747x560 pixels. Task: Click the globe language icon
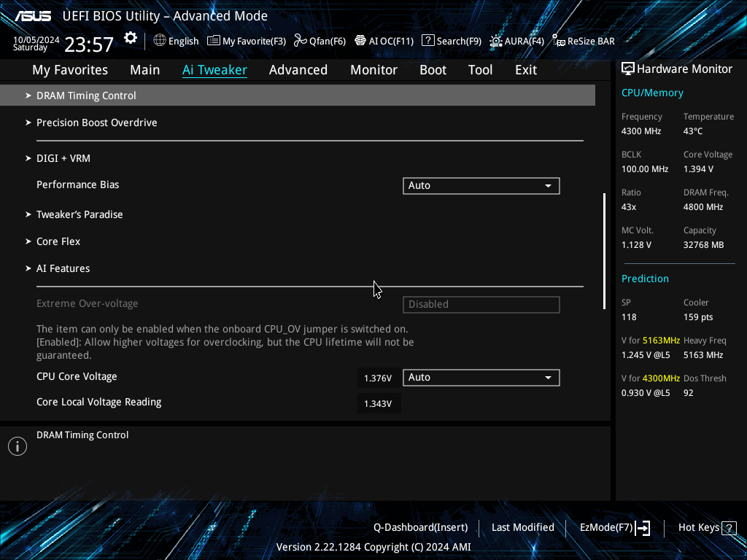[160, 41]
